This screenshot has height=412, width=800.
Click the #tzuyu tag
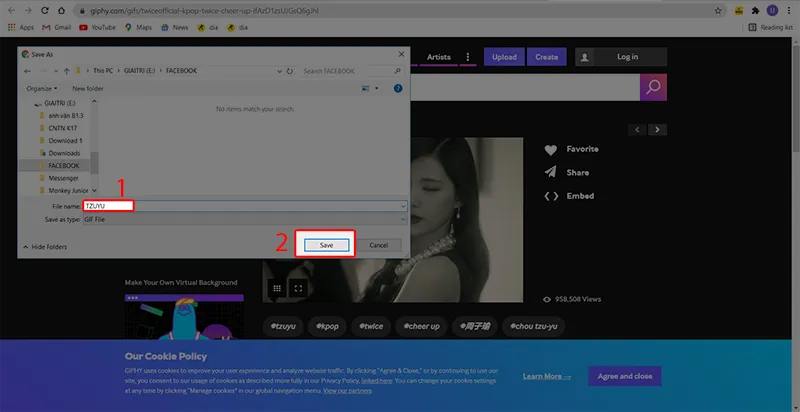[x=283, y=326]
